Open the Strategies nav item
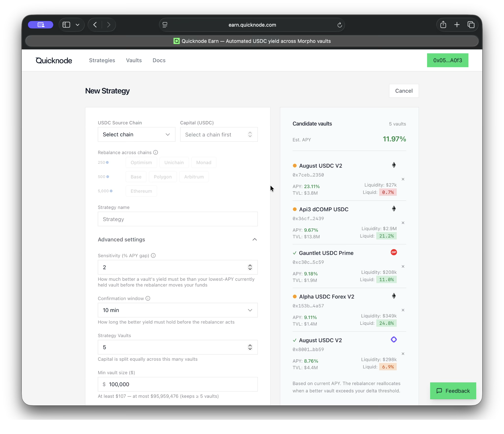The height and width of the screenshot is (434, 504). pos(102,60)
